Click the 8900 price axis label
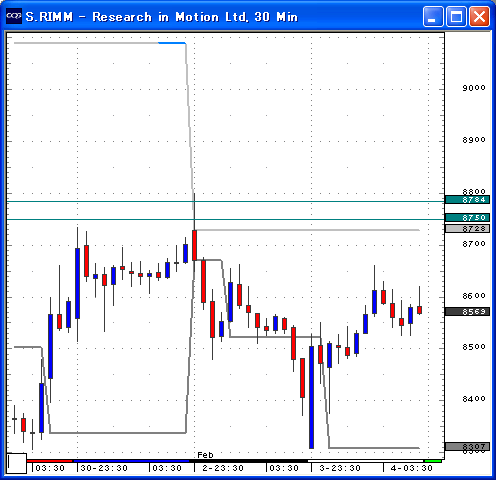This screenshot has width=496, height=480. click(474, 140)
